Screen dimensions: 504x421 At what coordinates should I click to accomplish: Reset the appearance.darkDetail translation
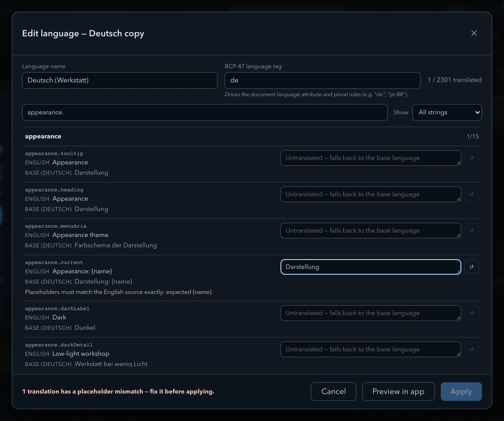pos(471,349)
